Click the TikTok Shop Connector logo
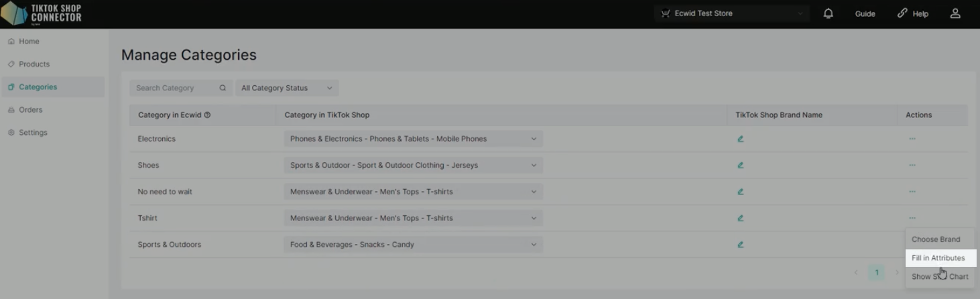Viewport: 980px width, 299px height. tap(42, 13)
